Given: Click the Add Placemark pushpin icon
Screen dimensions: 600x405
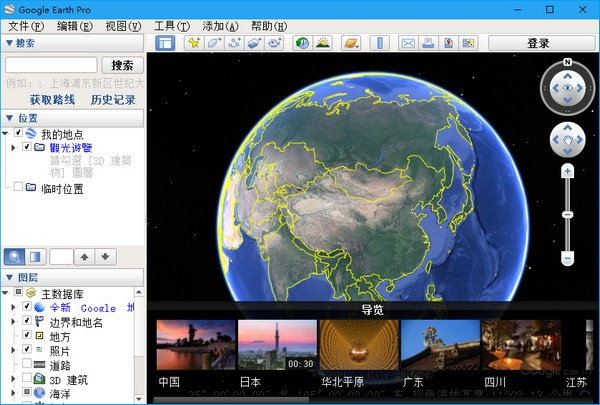Looking at the screenshot, I should 195,43.
